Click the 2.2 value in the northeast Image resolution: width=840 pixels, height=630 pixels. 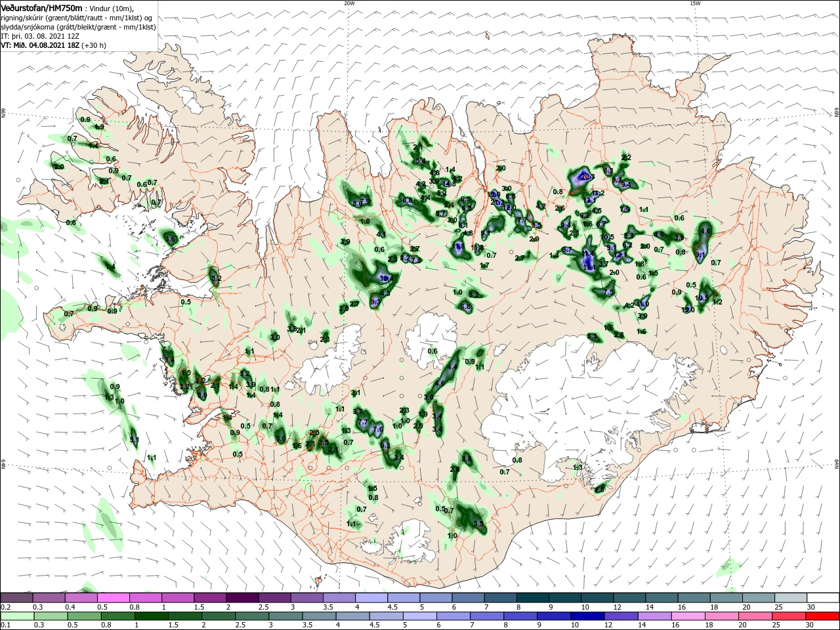(x=625, y=157)
